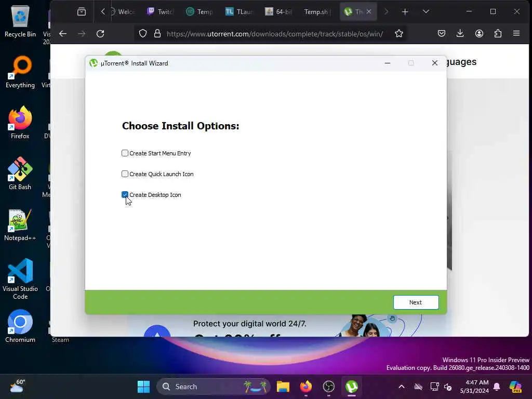Viewport: 532px width, 399px height.
Task: List all tabs dropdown arrow
Action: click(426, 12)
